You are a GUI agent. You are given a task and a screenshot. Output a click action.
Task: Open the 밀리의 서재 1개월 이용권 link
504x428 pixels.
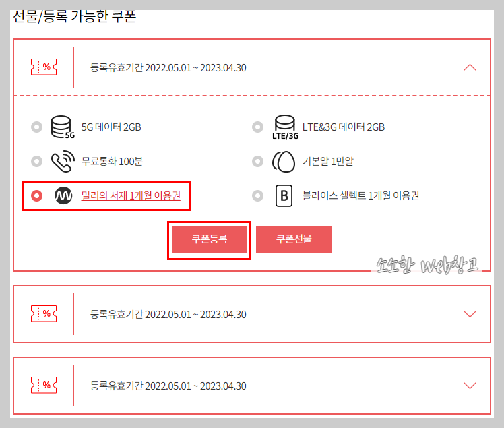(131, 195)
